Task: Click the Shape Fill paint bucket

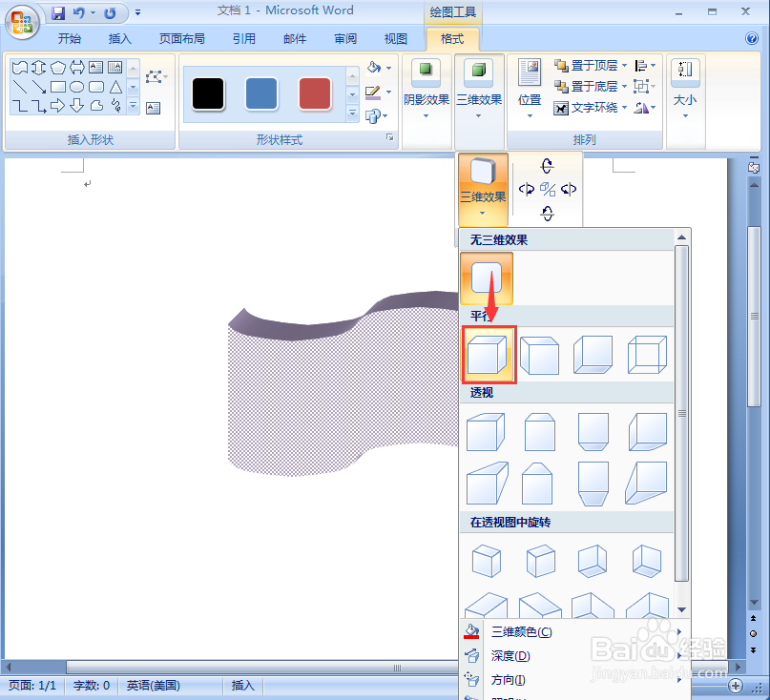Action: (x=374, y=68)
